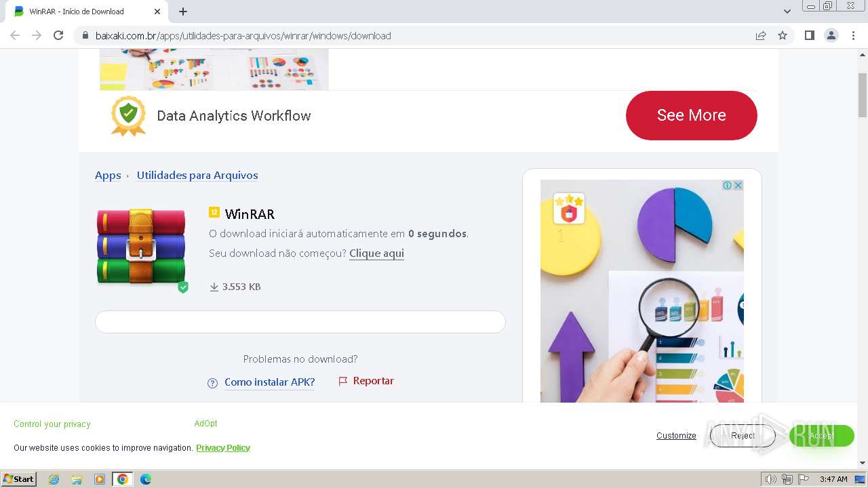Click the scrollbar down arrow
This screenshot has width=868, height=488.
[x=863, y=463]
